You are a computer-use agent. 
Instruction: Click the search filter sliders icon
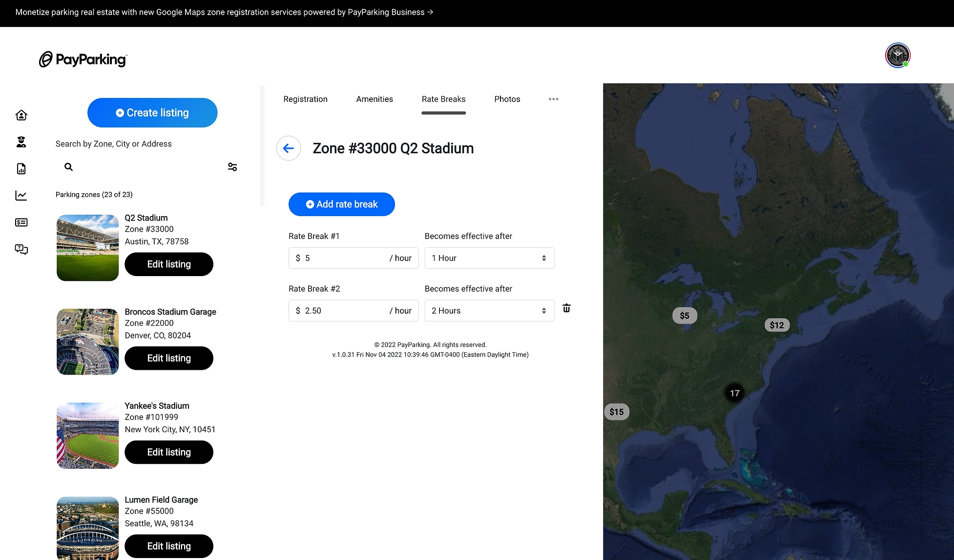232,167
